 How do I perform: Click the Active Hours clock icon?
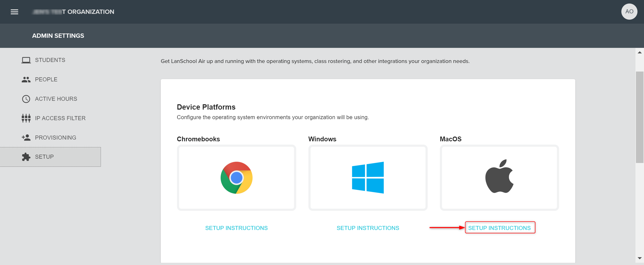click(x=26, y=99)
